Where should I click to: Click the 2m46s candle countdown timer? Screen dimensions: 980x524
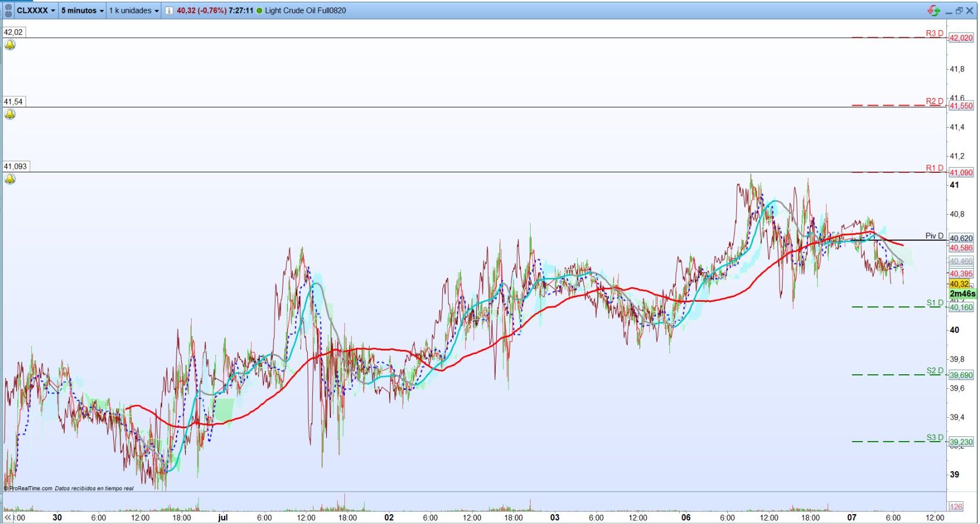click(962, 294)
